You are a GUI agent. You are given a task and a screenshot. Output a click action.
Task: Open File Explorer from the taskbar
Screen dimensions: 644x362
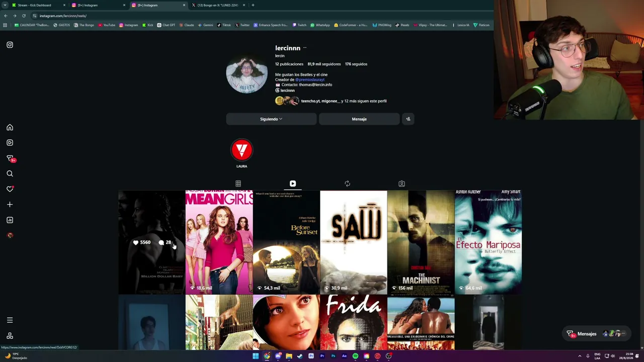pyautogui.click(x=289, y=356)
